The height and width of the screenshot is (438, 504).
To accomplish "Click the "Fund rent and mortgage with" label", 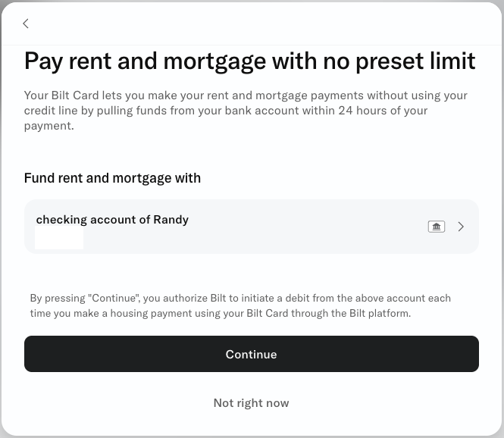I will click(x=112, y=178).
